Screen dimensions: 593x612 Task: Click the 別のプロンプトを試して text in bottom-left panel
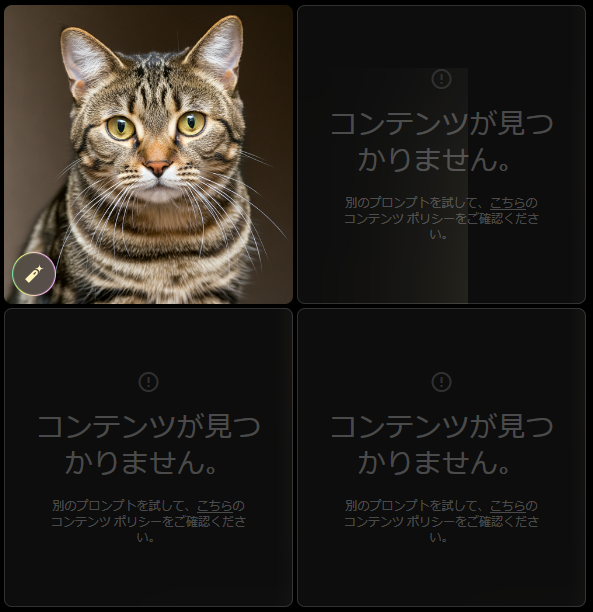tap(121, 506)
